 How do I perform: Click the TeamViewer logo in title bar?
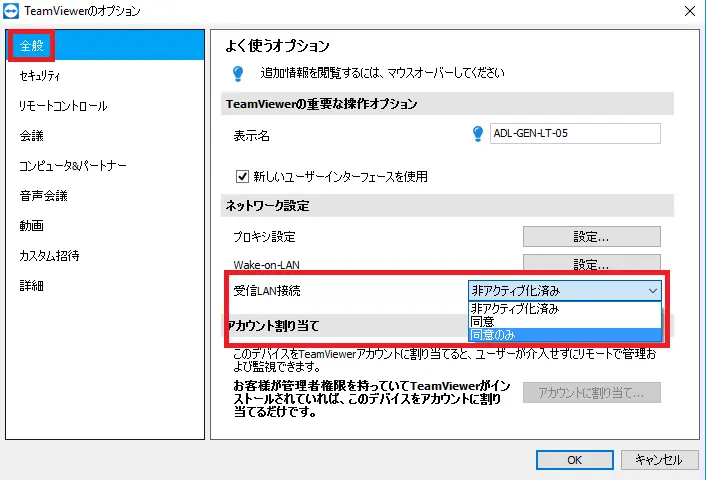point(10,11)
